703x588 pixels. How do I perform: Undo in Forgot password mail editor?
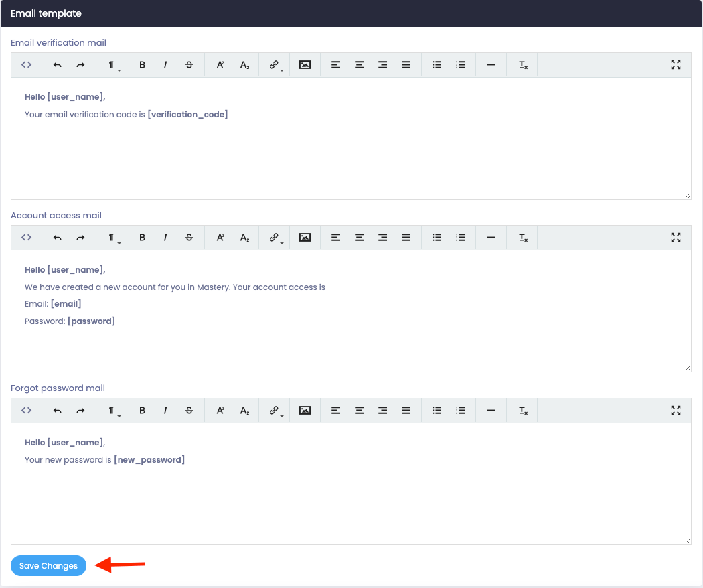coord(57,411)
